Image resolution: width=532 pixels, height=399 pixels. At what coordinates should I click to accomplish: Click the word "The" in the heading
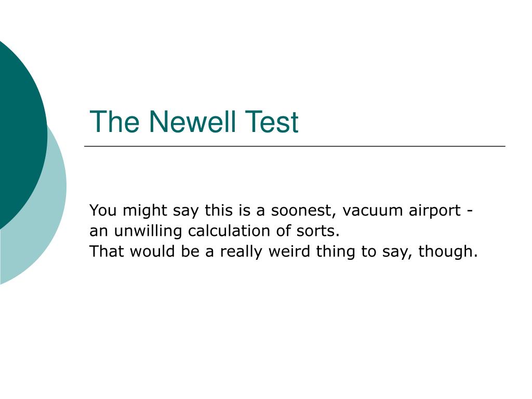(x=114, y=122)
